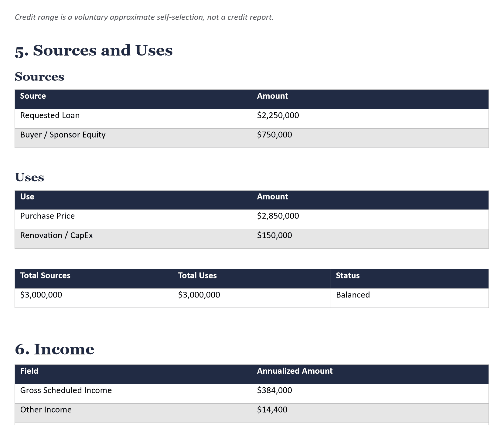Image resolution: width=504 pixels, height=425 pixels.
Task: Select the 'Renovation / CapEx' cell
Action: pyautogui.click(x=133, y=239)
